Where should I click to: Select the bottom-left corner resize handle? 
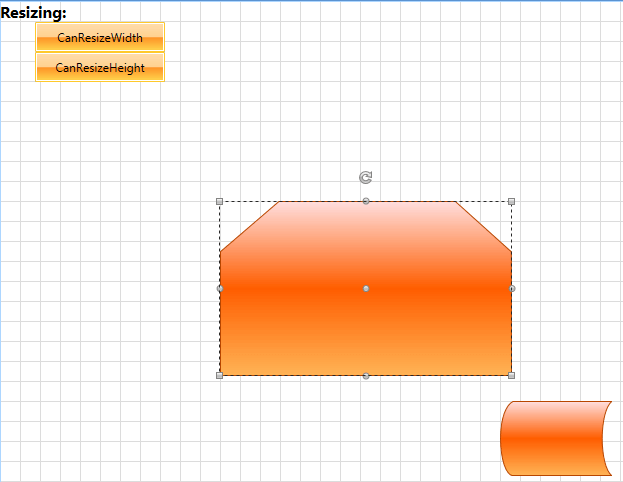(219, 376)
